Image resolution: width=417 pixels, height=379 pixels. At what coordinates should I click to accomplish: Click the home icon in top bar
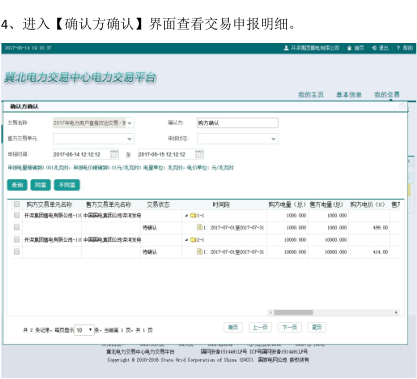[349, 48]
